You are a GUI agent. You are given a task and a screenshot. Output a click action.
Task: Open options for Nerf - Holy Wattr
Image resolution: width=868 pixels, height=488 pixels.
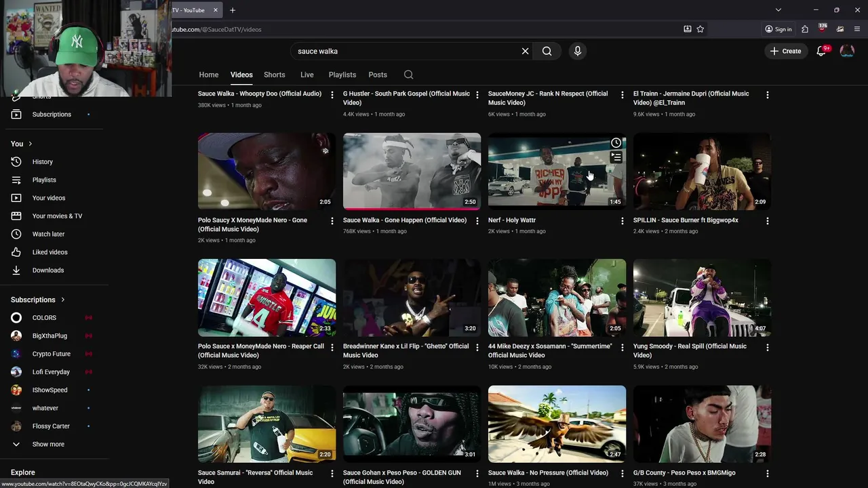coord(622,221)
